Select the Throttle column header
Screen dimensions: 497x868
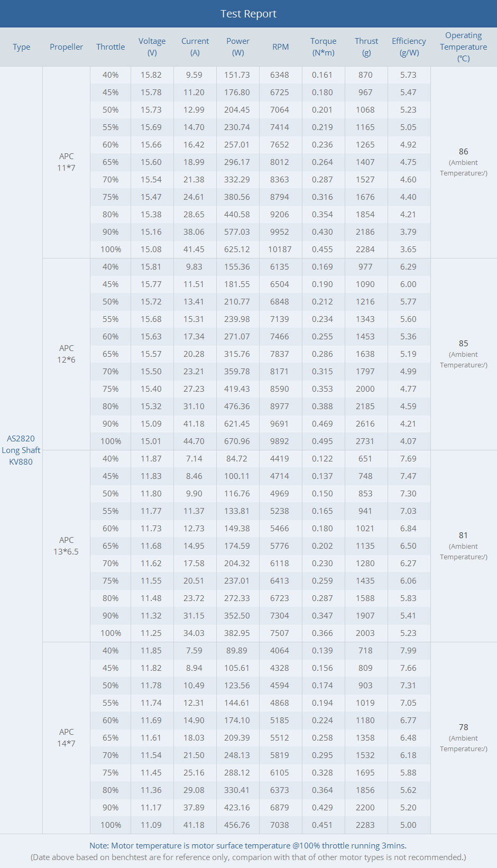click(x=111, y=47)
